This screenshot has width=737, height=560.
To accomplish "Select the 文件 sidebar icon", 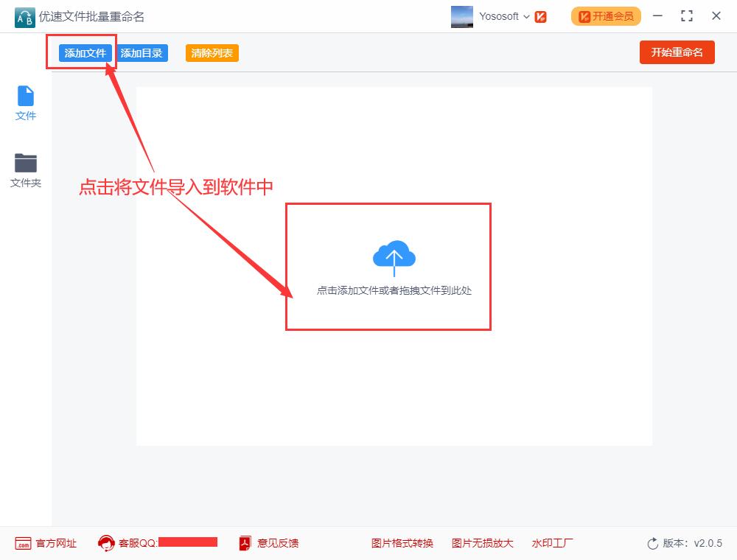I will point(25,96).
